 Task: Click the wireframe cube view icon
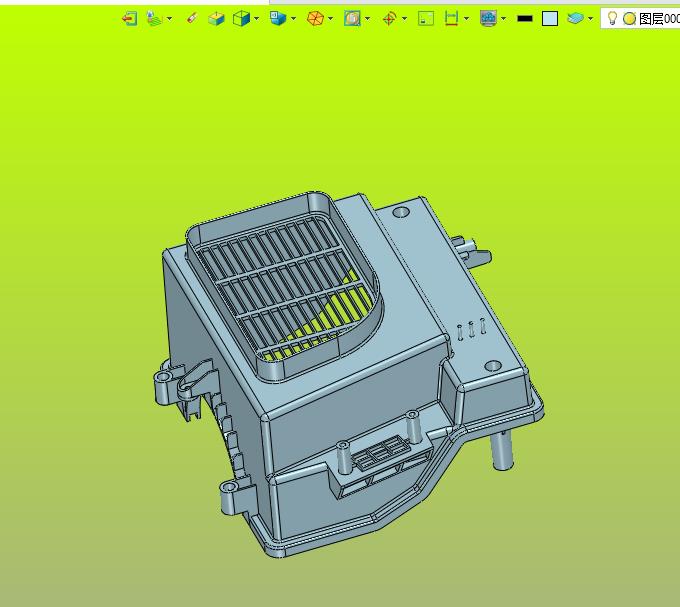tap(241, 19)
